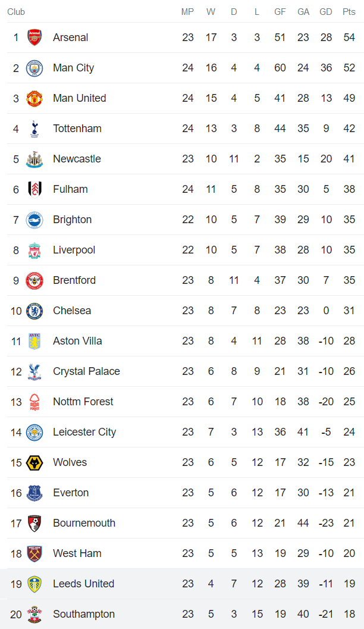Click the Liverpool crest icon
364x629 pixels.
[34, 250]
